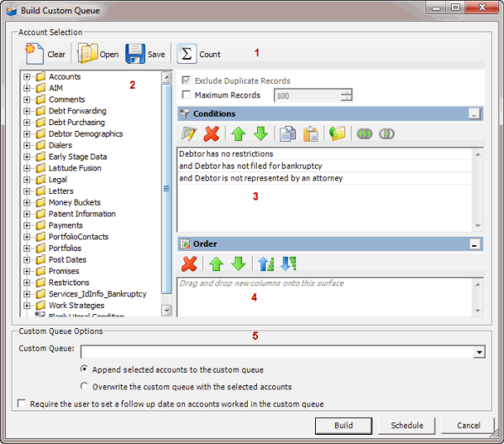The width and height of the screenshot is (504, 444).
Task: Click the Maximum Records value field
Action: tap(307, 96)
